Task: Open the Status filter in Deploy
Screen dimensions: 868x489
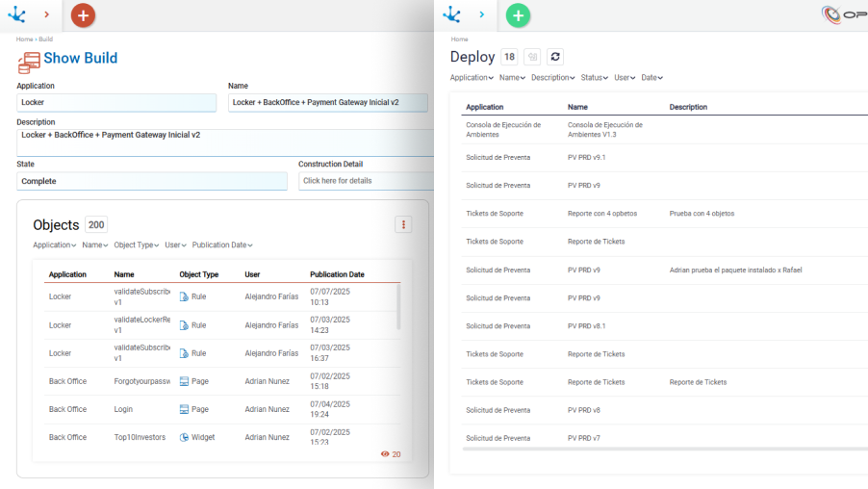Action: coord(594,78)
